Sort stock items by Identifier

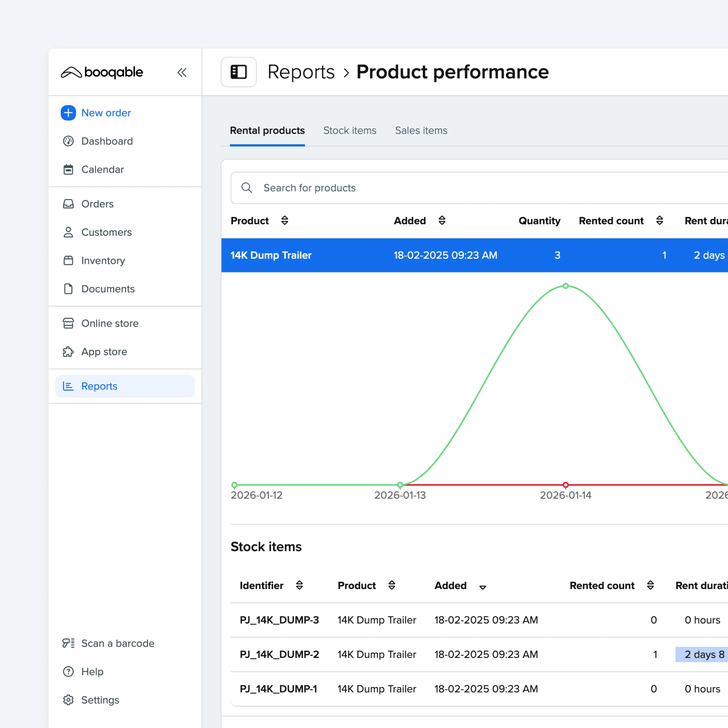coord(299,585)
